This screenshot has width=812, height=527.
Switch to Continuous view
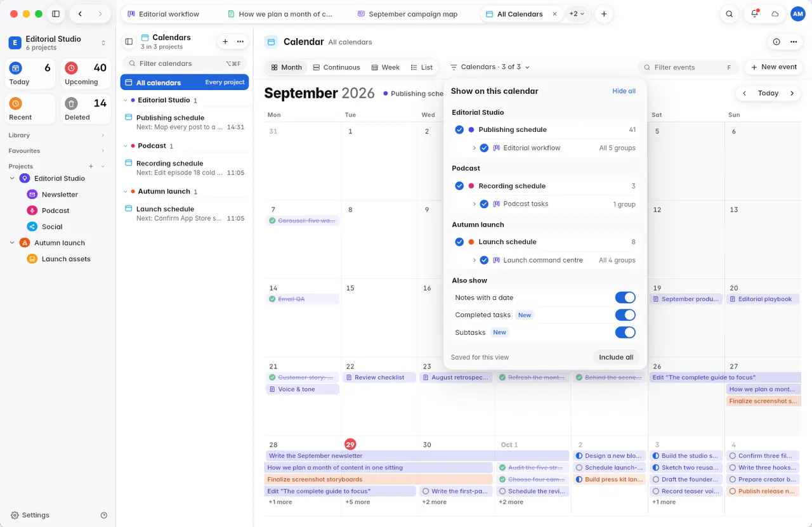coord(336,67)
